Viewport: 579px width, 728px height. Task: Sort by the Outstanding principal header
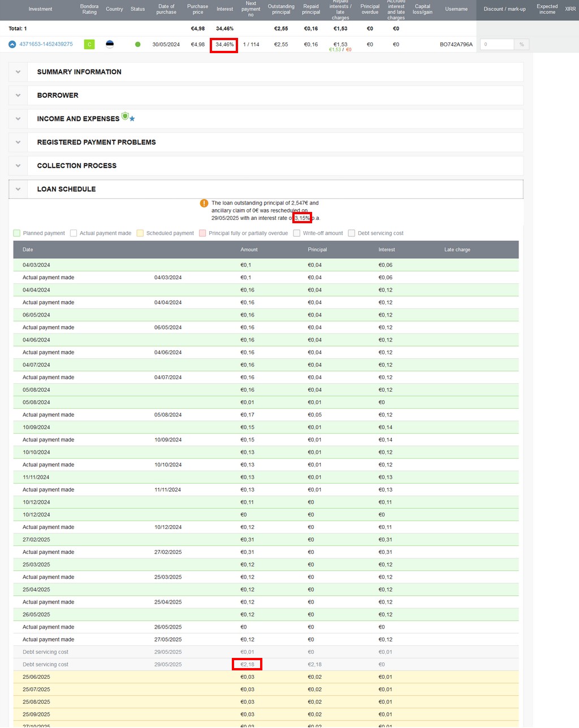coord(281,9)
